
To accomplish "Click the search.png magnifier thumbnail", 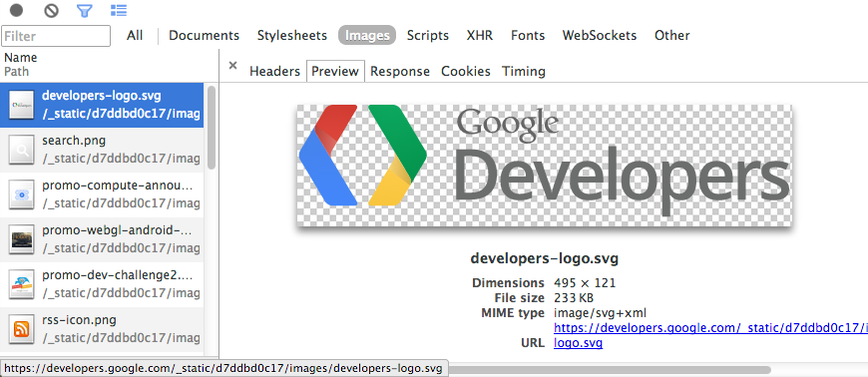I will click(22, 150).
